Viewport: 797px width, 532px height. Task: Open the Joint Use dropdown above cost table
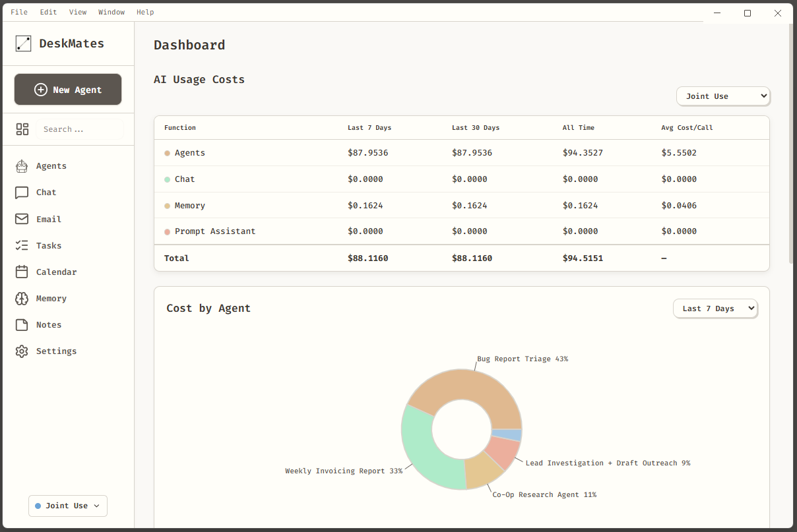point(723,96)
